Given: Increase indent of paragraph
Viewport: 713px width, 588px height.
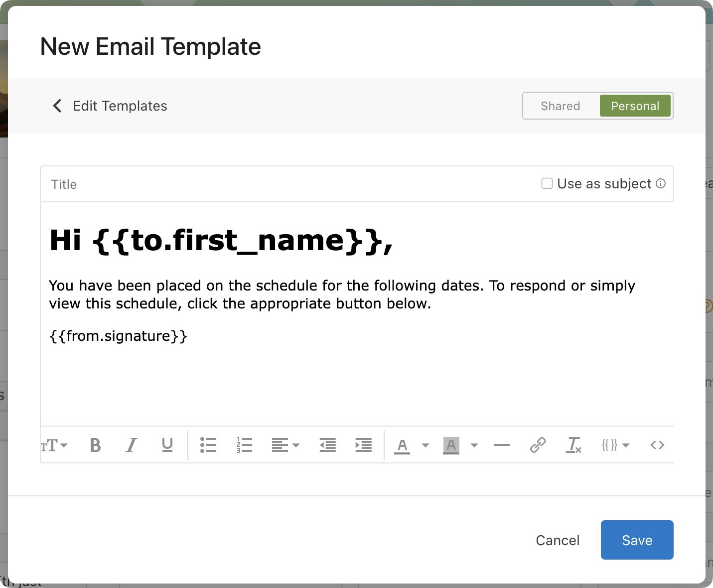Looking at the screenshot, I should 363,445.
